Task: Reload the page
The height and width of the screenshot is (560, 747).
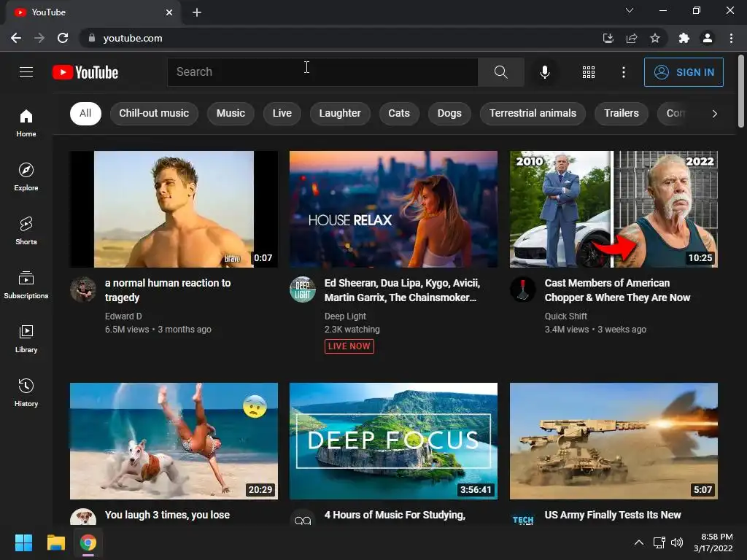Action: tap(63, 38)
